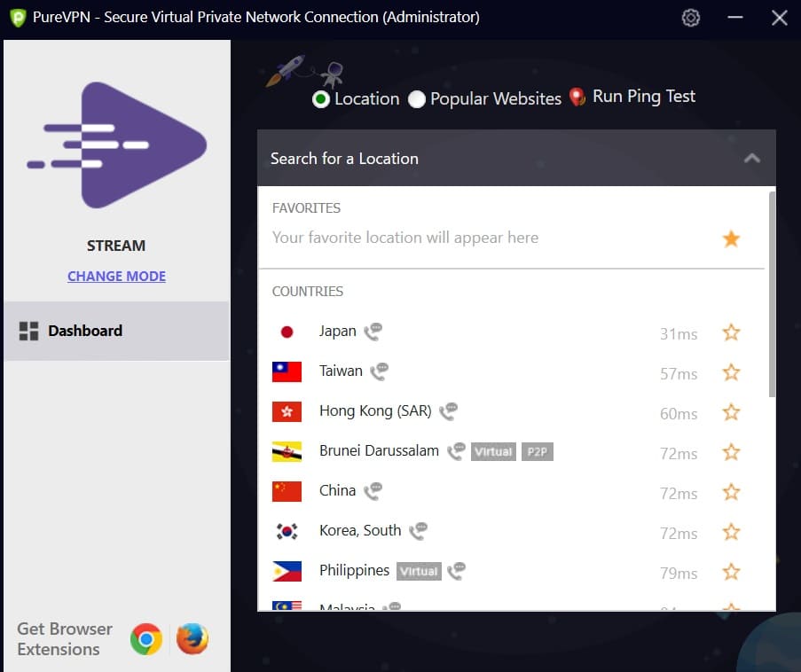Click the Taiwan flag icon
The image size is (801, 672).
pos(287,371)
